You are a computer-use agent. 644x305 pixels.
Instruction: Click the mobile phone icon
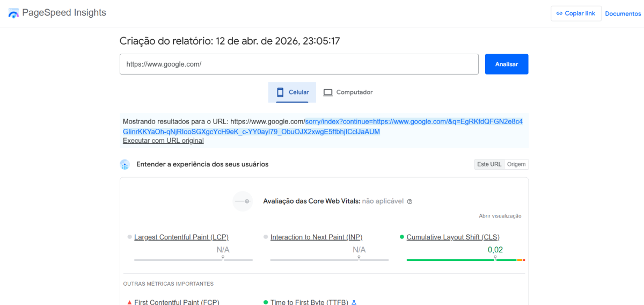[x=280, y=92]
